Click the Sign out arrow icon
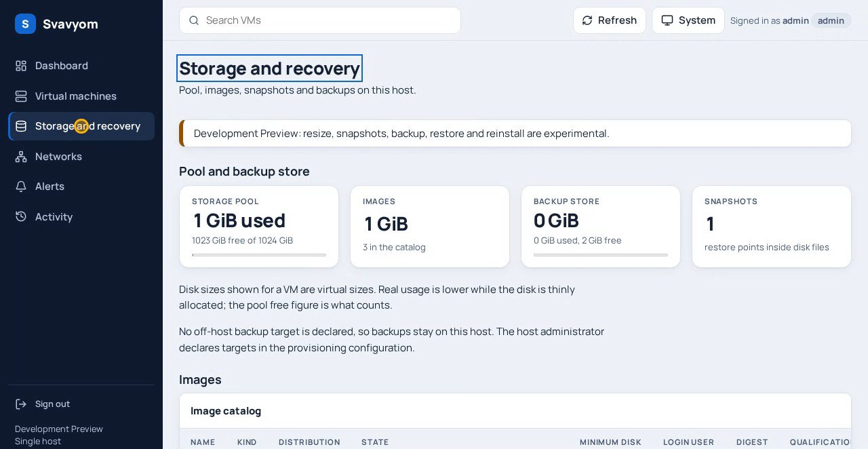This screenshot has width=868, height=449. click(21, 404)
